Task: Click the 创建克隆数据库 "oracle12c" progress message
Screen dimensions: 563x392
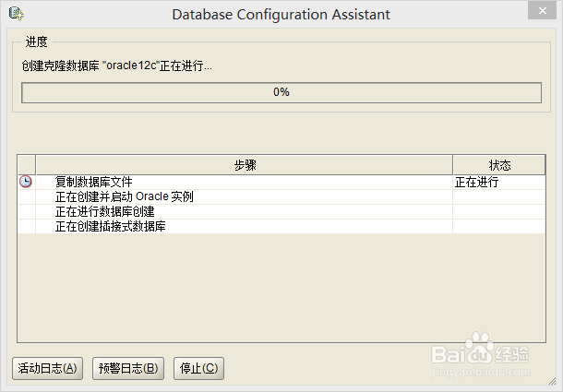Action: click(116, 65)
